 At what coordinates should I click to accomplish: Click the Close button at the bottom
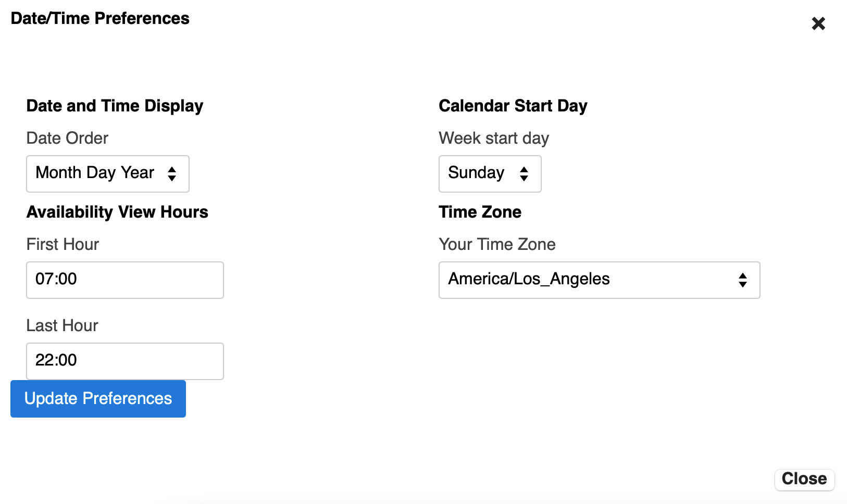pyautogui.click(x=804, y=479)
